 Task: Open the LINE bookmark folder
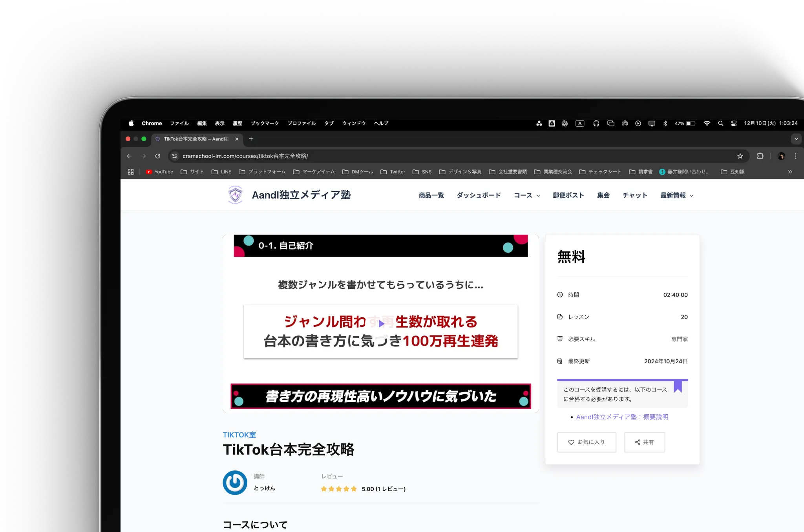click(221, 172)
